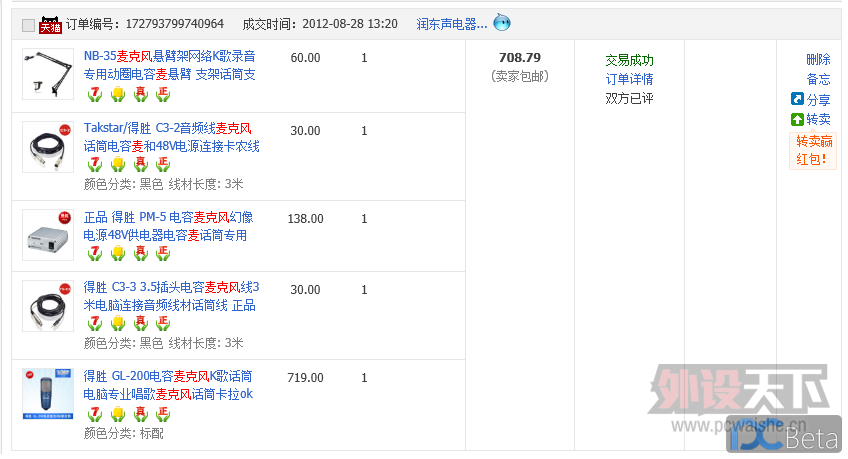The width and height of the screenshot is (848, 459).
Task: Open the 得胜 C3-3 cable thumbnail
Action: (48, 306)
